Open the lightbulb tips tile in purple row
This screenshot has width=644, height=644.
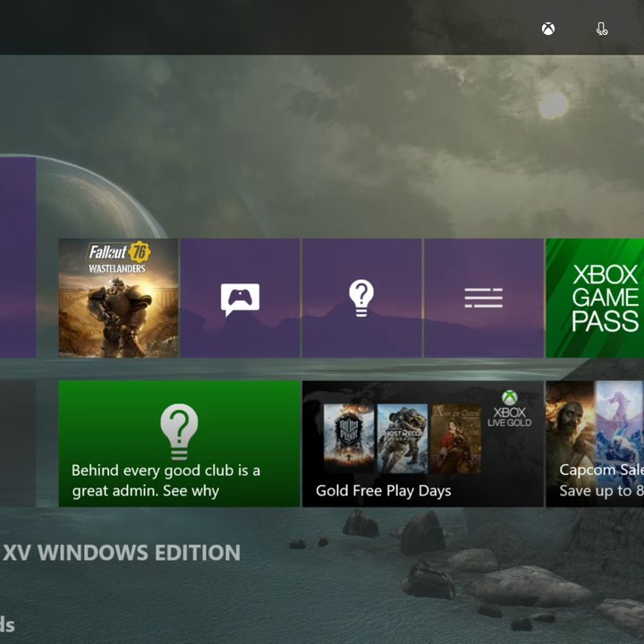tap(362, 298)
